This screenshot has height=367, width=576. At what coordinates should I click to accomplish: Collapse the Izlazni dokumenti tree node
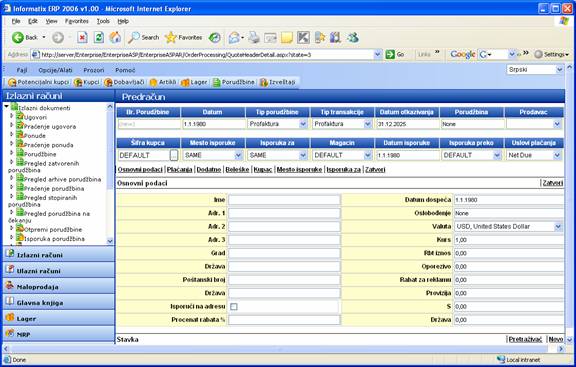[7, 107]
